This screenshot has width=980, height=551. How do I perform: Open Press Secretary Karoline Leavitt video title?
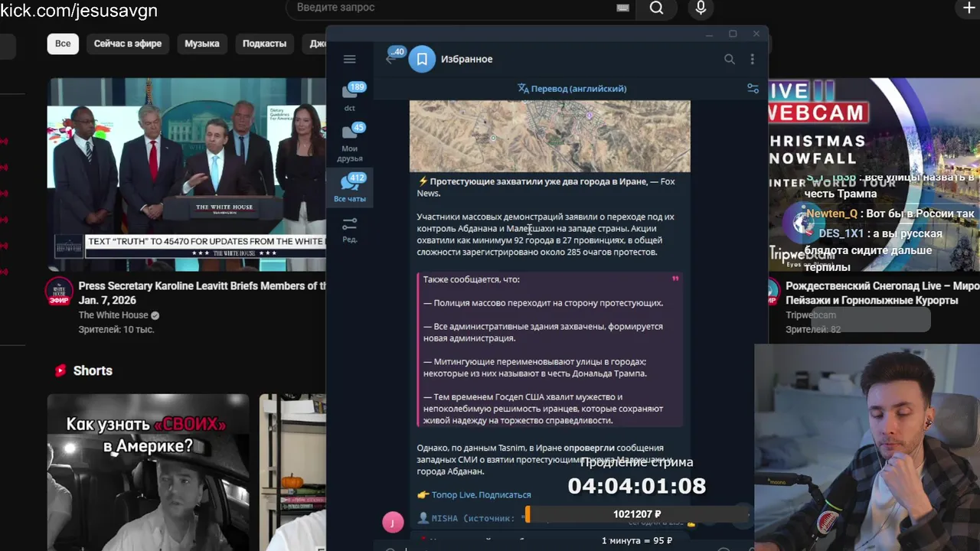(x=202, y=293)
